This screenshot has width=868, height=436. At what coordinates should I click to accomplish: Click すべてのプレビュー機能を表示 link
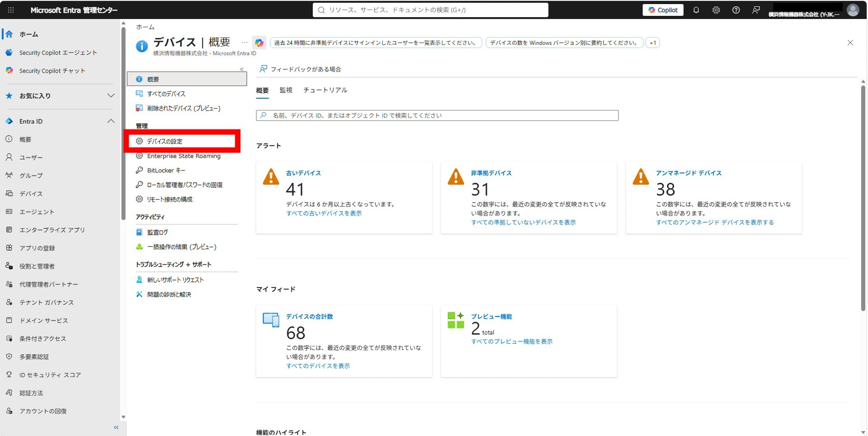coord(512,341)
